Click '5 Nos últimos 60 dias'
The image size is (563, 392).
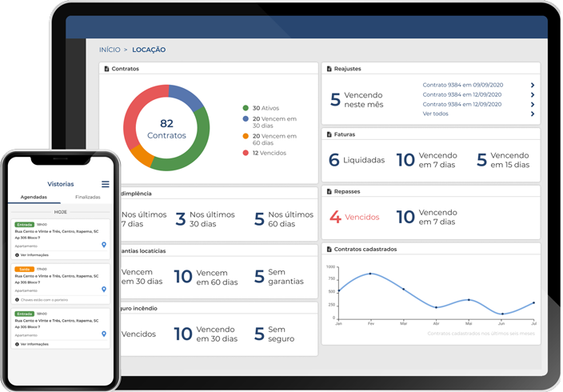(284, 219)
